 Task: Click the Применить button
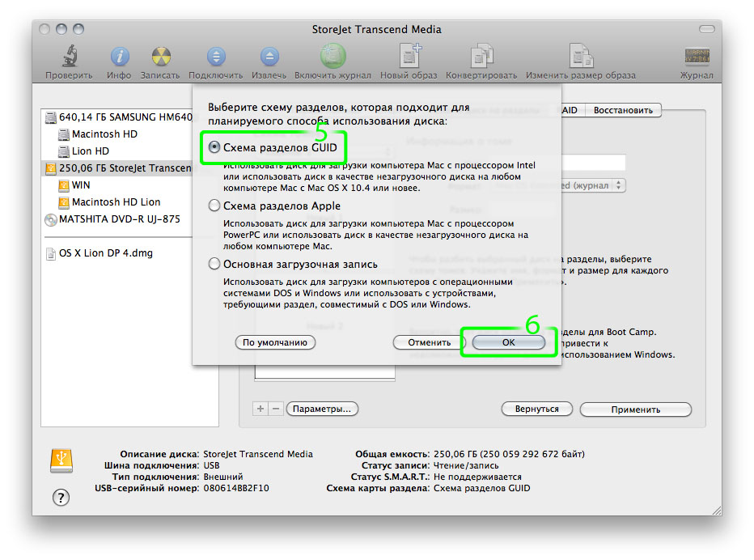coord(636,409)
